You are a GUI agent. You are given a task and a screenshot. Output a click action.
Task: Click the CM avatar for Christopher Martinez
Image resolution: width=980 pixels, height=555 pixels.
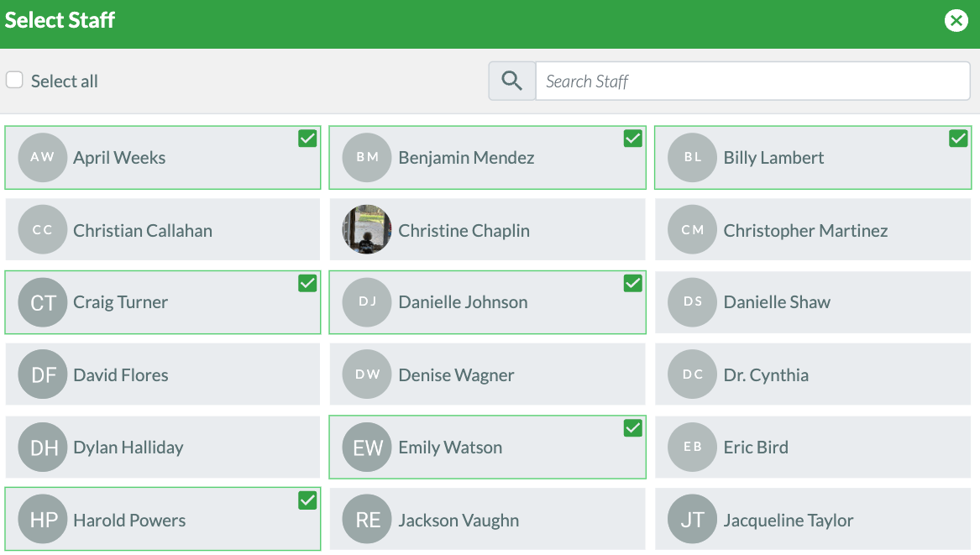point(692,229)
